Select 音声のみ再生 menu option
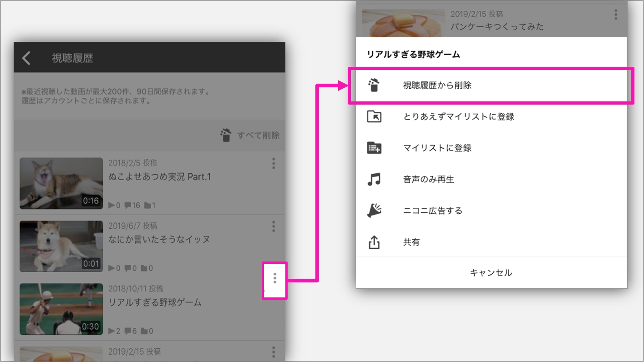The height and width of the screenshot is (362, 644). (x=428, y=179)
